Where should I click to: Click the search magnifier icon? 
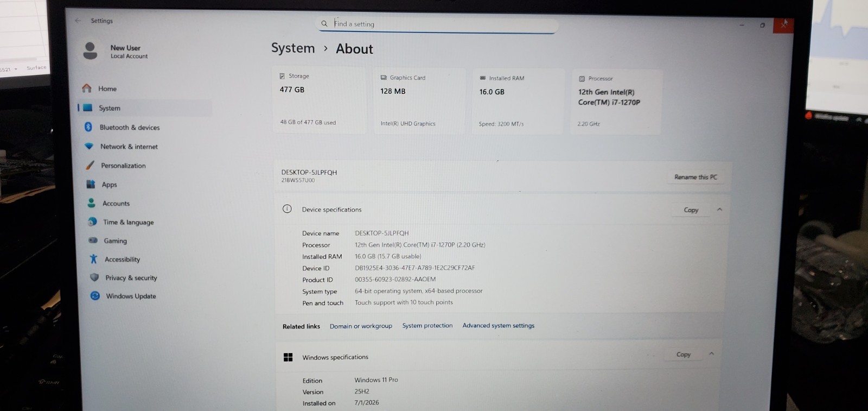(324, 24)
